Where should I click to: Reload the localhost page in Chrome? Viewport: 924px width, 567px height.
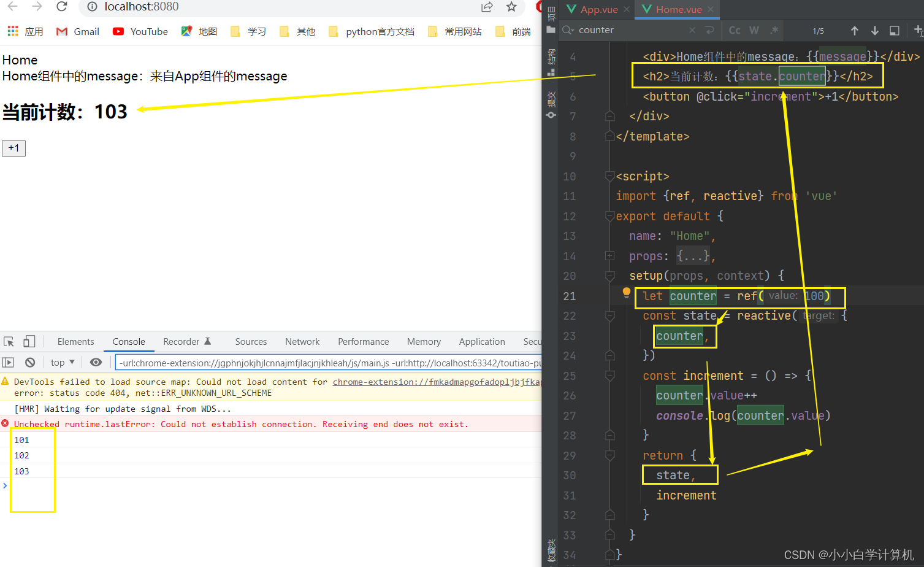click(61, 7)
